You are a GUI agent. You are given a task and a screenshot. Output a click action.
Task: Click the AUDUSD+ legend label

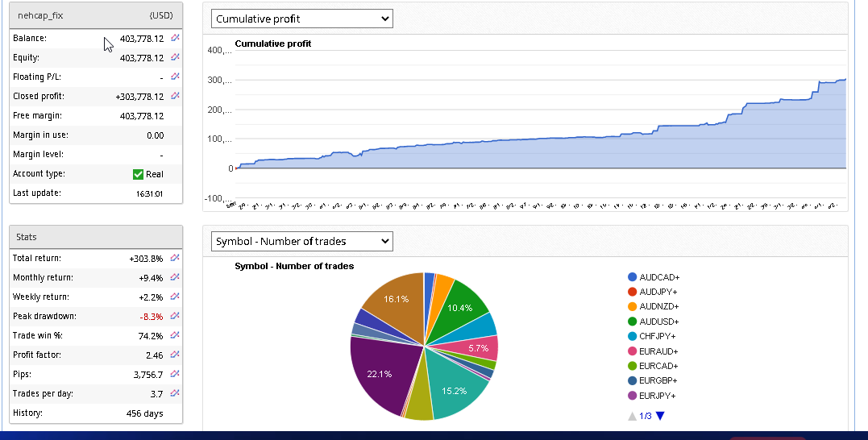(x=658, y=322)
